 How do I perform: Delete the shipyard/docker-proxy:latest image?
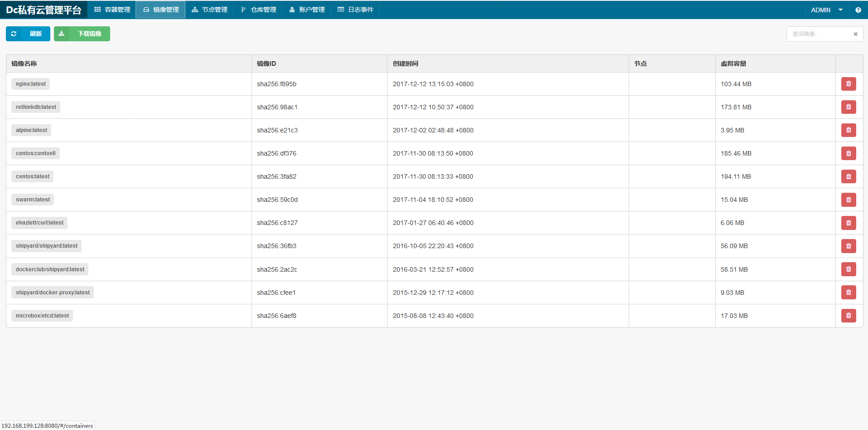pyautogui.click(x=849, y=293)
